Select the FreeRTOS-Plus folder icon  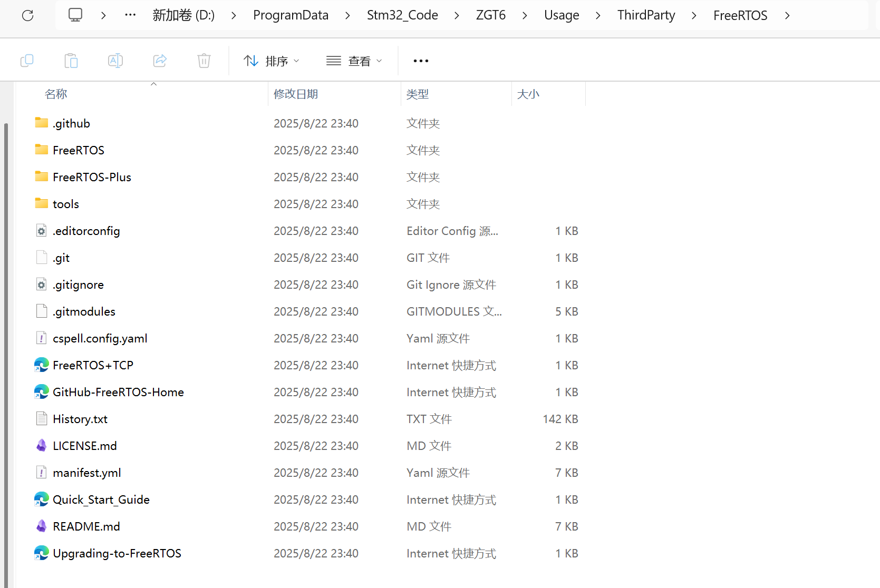[42, 177]
